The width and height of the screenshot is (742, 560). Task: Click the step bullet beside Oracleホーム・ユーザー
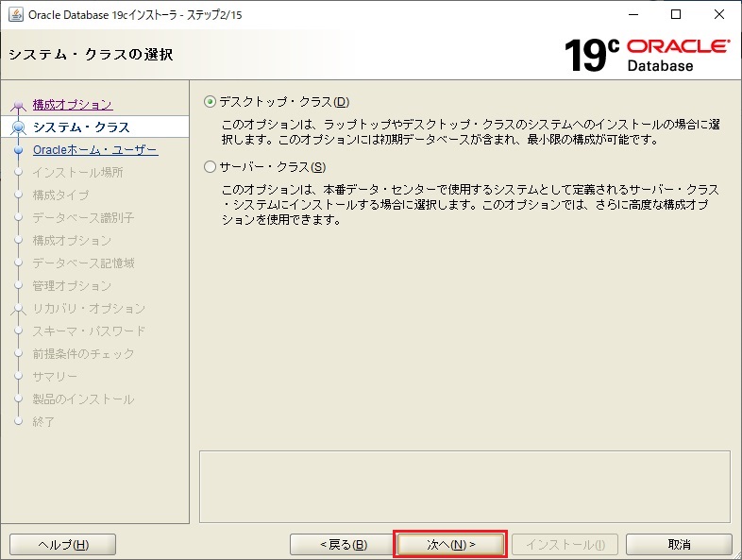19,150
